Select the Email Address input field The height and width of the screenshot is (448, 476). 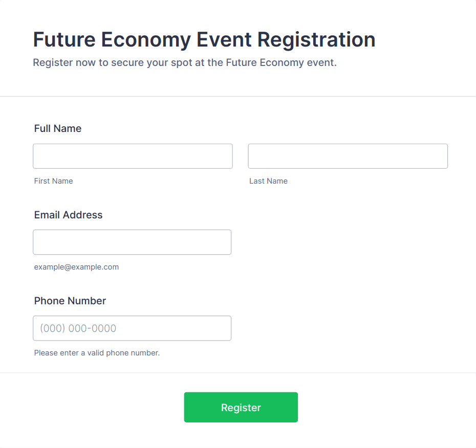pos(132,242)
